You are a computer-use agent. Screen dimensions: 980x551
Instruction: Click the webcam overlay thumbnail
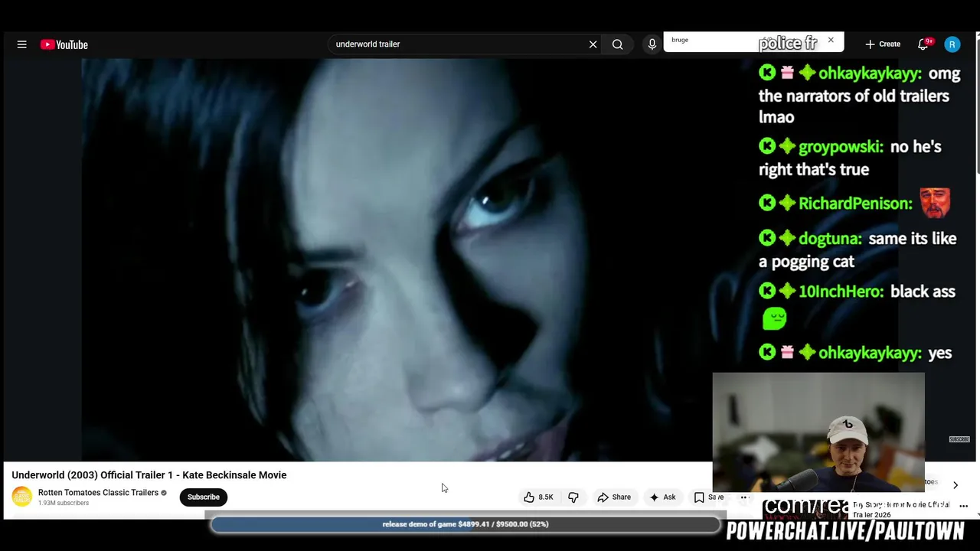pyautogui.click(x=818, y=432)
